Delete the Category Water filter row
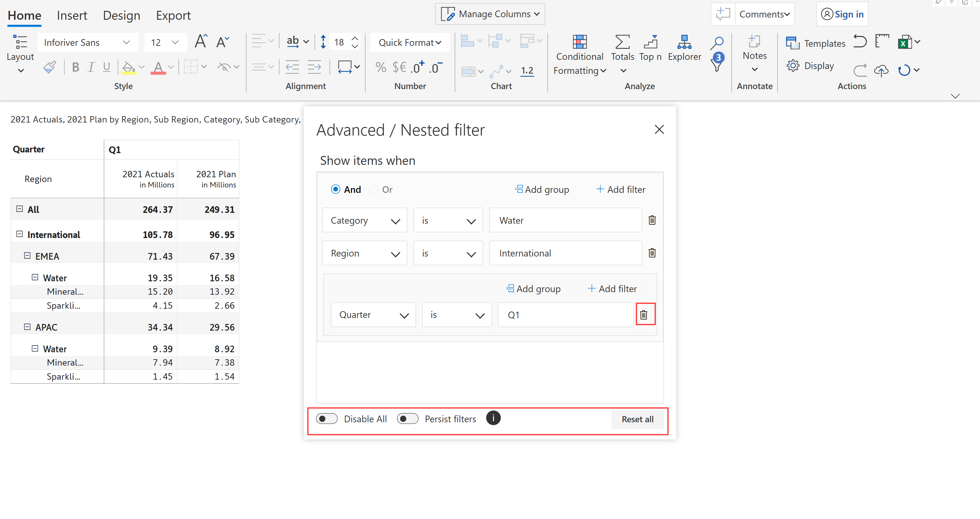This screenshot has width=980, height=519. pos(652,220)
